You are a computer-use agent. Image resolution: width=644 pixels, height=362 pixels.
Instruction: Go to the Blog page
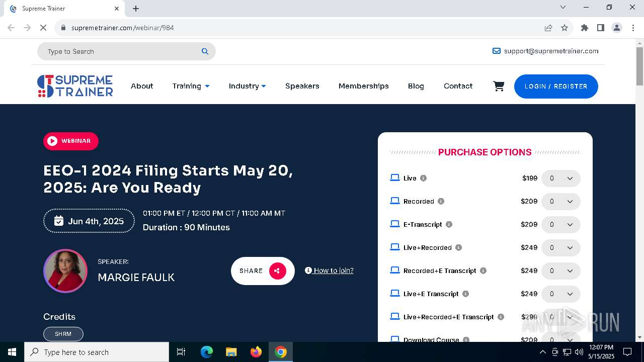(416, 86)
